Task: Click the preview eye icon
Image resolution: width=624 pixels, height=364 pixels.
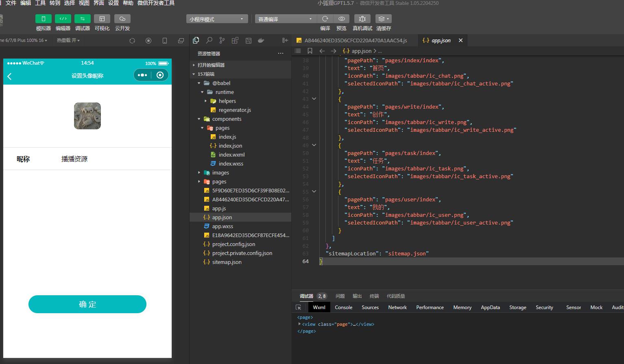Action: tap(342, 19)
